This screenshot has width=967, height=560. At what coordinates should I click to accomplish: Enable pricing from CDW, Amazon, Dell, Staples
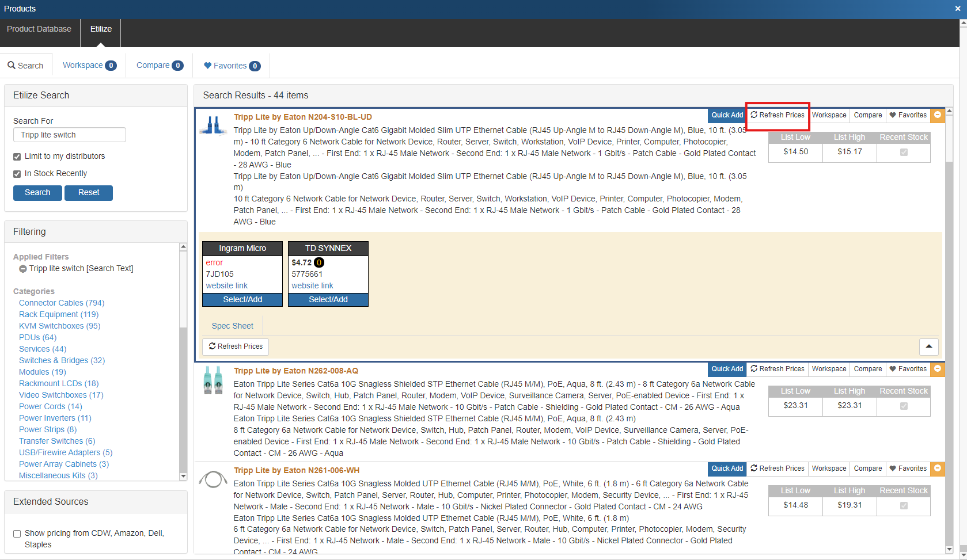point(17,534)
